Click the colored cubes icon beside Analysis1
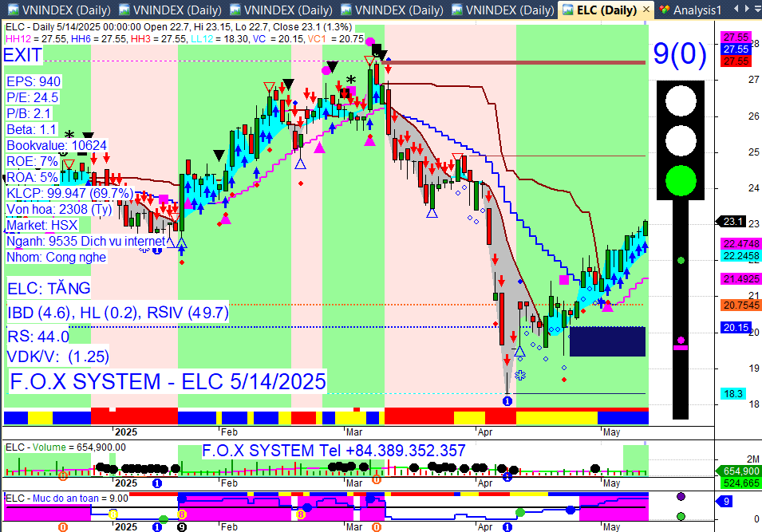The width and height of the screenshot is (762, 532). [x=665, y=10]
